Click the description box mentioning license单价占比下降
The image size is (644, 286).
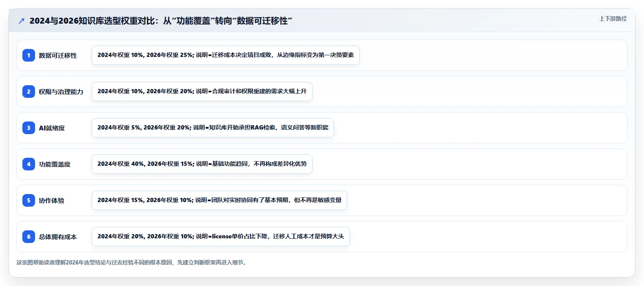point(221,237)
